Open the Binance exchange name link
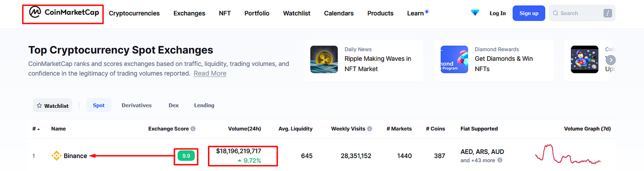The height and width of the screenshot is (171, 644). pyautogui.click(x=75, y=156)
